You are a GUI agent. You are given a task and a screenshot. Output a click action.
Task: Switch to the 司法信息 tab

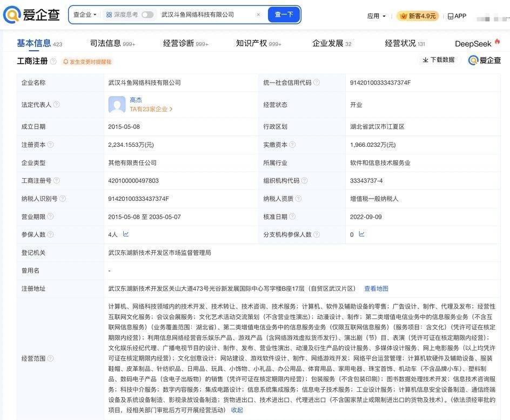coord(112,43)
